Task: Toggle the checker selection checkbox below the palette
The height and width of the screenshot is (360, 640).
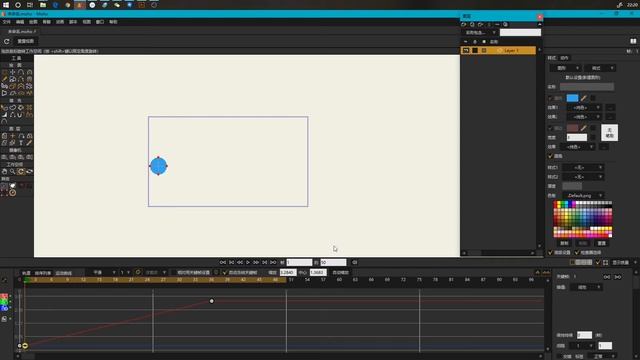Action: (577, 253)
